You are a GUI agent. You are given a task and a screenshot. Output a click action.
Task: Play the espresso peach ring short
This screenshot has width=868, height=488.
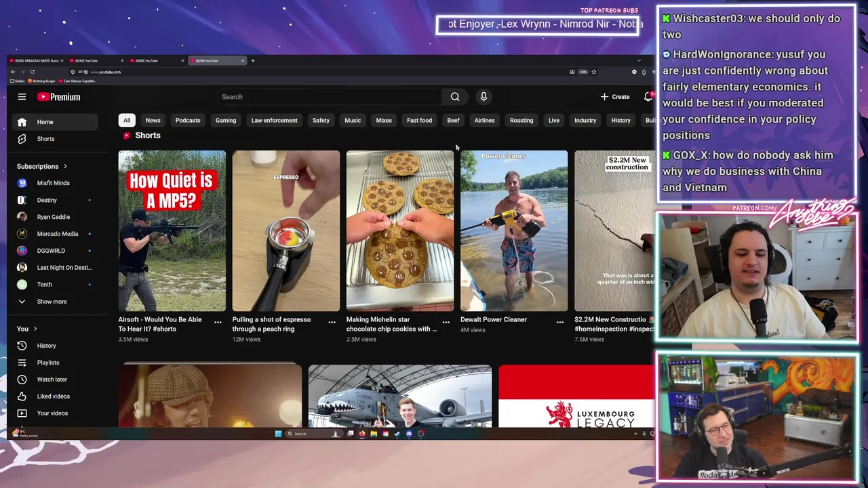coord(286,230)
